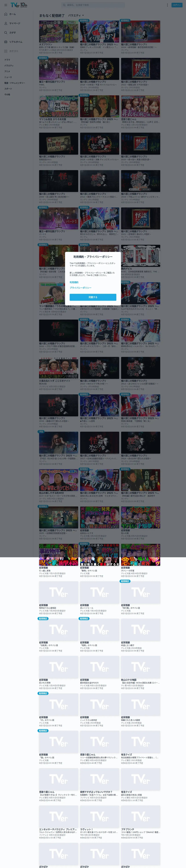Open 初耳怪談 引っ越し家族 thumbnail
The width and height of the screenshot is (186, 868).
[x=58, y=555]
